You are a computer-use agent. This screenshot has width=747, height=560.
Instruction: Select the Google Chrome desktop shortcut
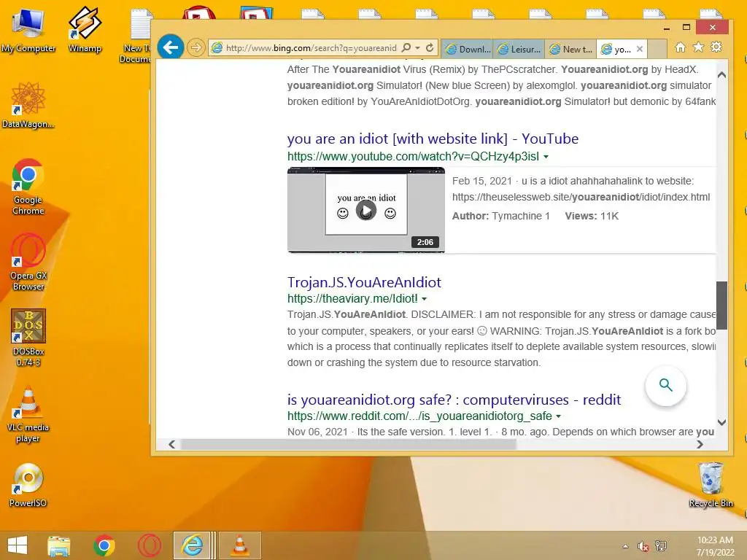(28, 186)
